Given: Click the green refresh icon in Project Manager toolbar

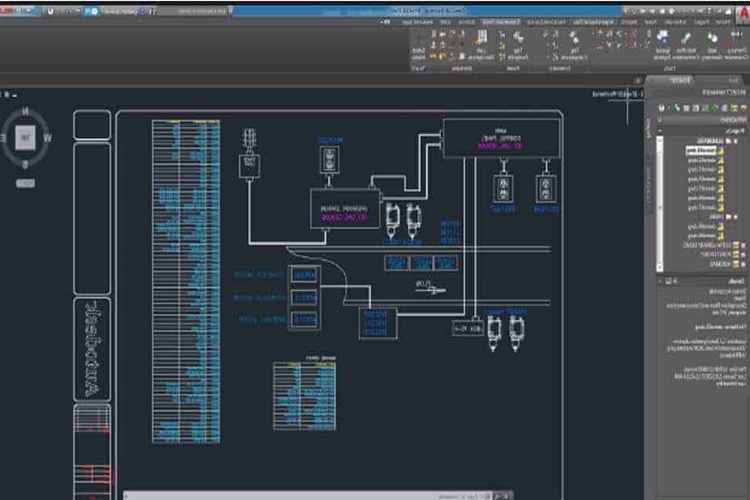Looking at the screenshot, I should (715, 108).
